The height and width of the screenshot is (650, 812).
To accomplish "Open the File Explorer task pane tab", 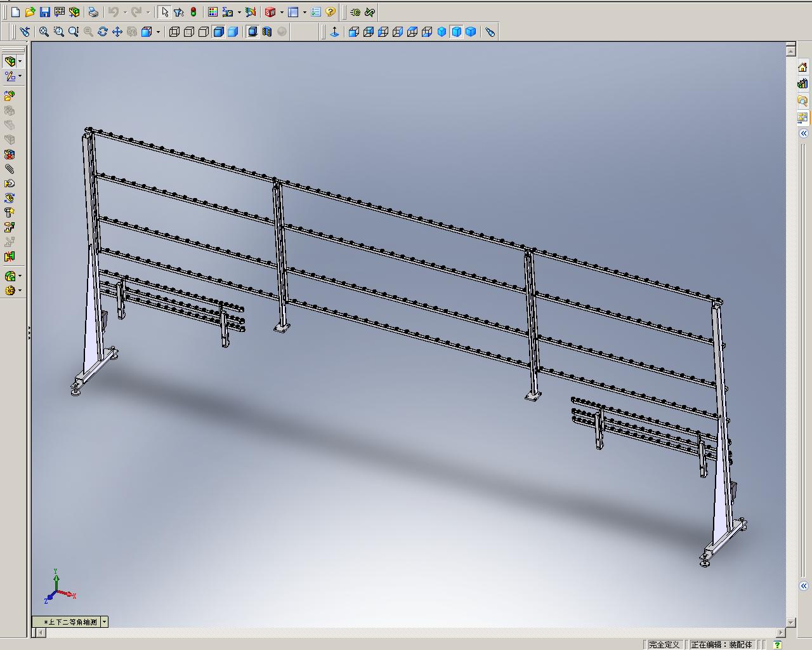I will (802, 100).
